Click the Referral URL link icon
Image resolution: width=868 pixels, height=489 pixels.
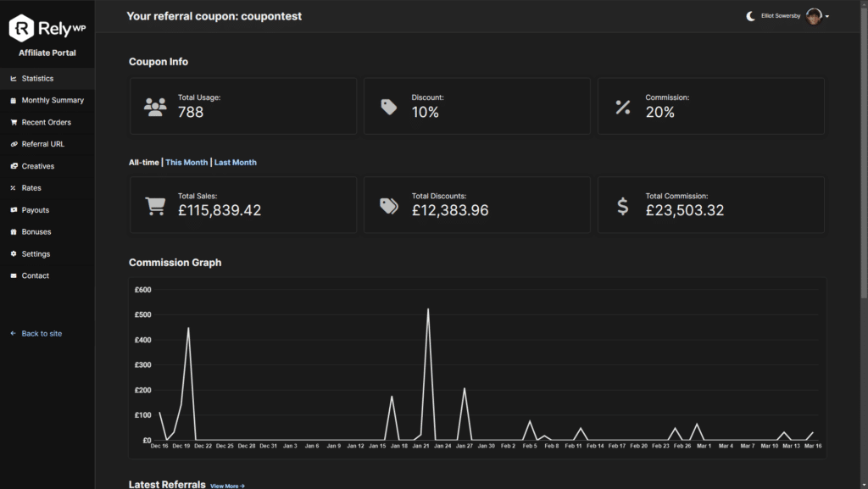coord(14,144)
